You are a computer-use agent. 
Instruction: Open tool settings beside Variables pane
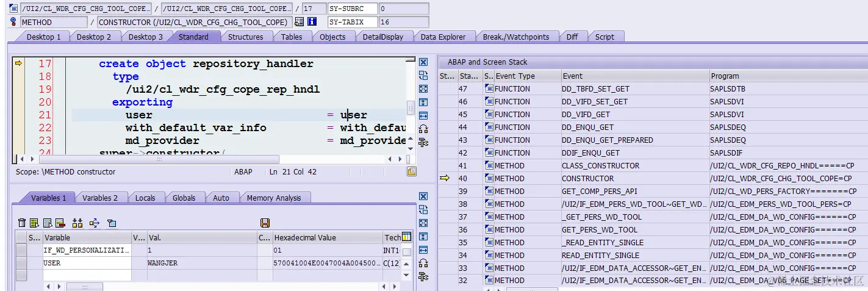423,277
